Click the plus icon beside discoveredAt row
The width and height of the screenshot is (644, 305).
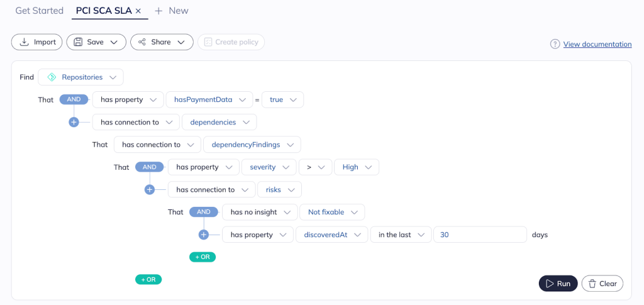[203, 235]
